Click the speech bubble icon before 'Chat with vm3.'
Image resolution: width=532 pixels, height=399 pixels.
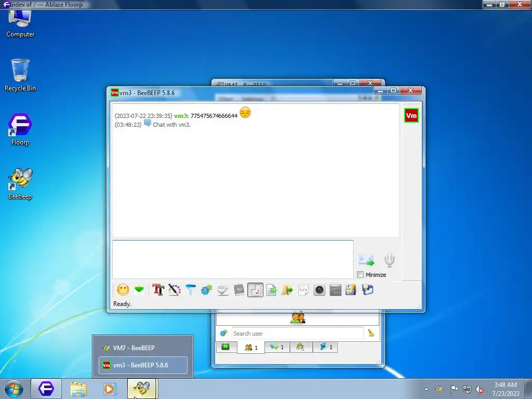[147, 123]
